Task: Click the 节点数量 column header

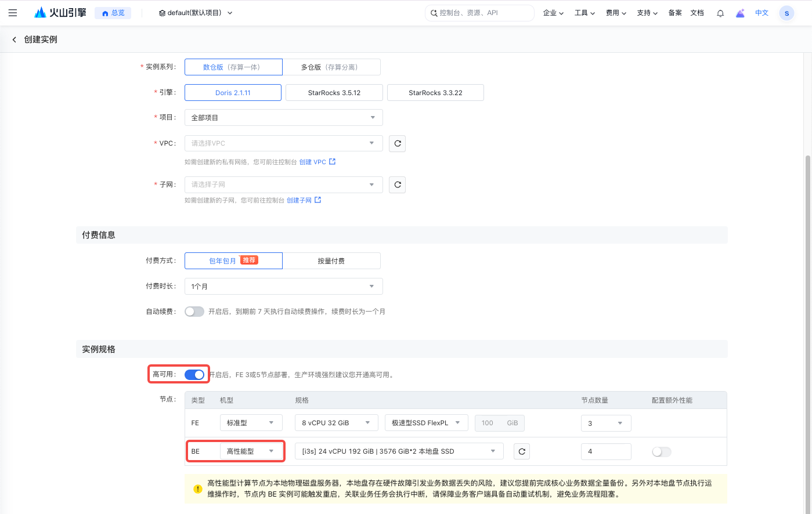Action: coord(595,400)
